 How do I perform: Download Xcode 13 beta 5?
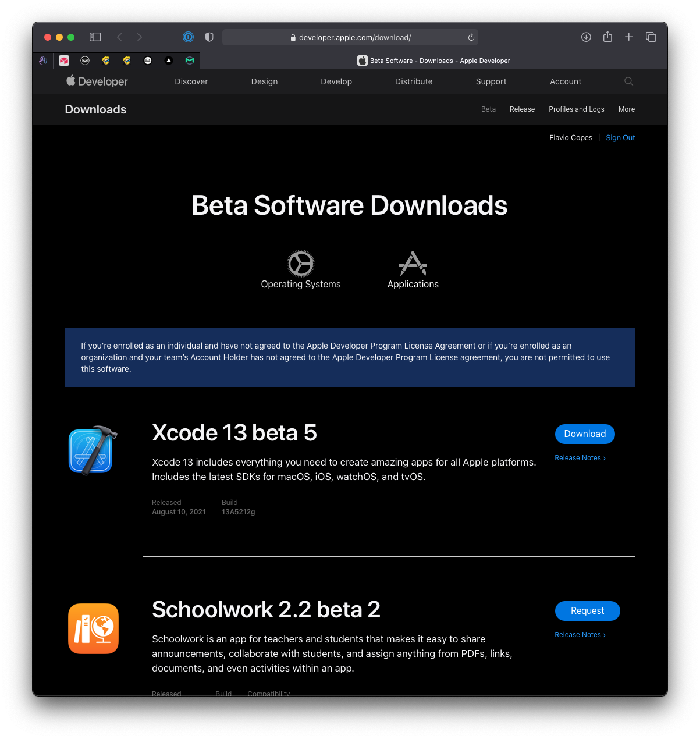point(585,434)
